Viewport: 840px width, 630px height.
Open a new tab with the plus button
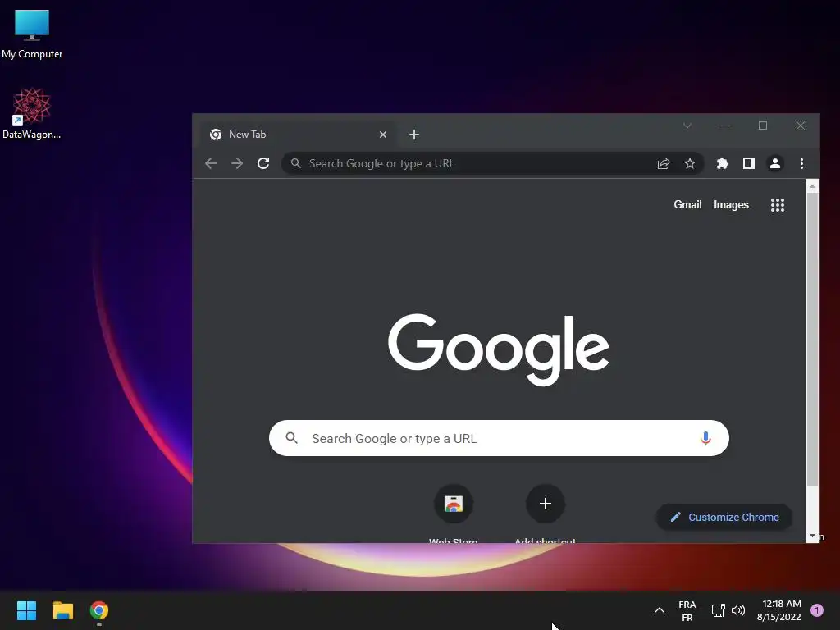[x=414, y=135]
